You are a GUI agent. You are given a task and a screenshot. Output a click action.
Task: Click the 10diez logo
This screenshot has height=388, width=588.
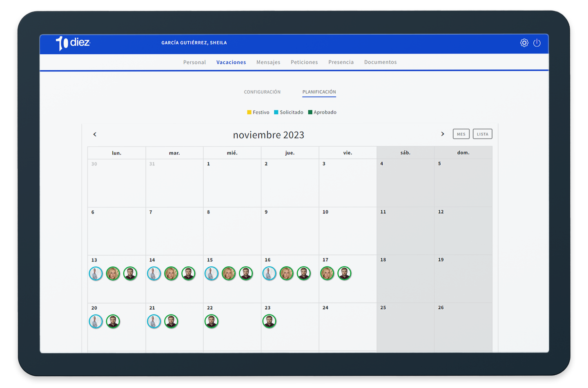pos(73,43)
